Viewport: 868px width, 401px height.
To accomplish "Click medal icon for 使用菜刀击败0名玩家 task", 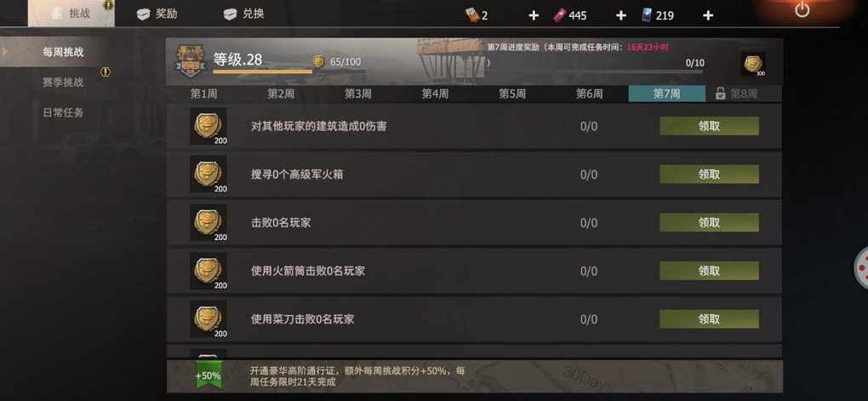I will [208, 319].
